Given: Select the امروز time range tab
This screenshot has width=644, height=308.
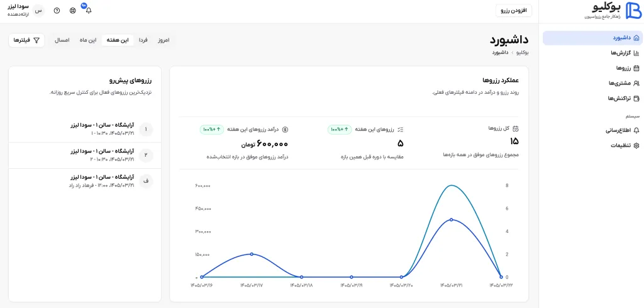Looking at the screenshot, I should [164, 40].
